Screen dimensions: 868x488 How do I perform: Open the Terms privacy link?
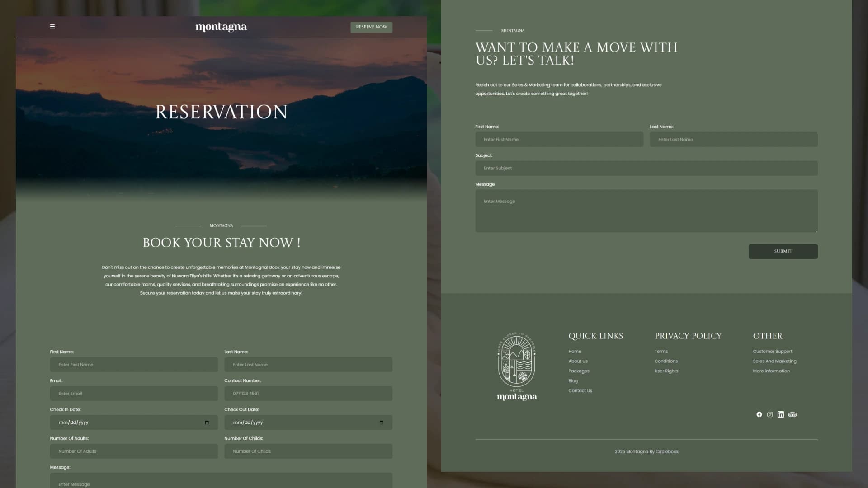[661, 351]
